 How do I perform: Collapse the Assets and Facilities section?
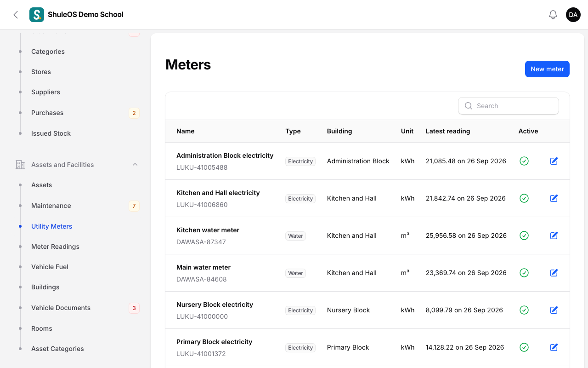coord(135,165)
